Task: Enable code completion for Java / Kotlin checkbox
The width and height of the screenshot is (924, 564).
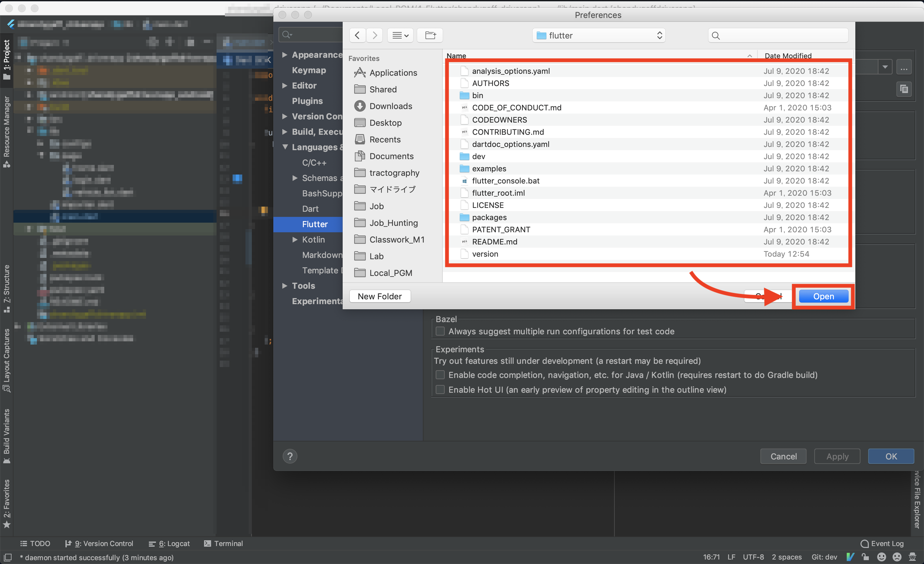Action: tap(440, 375)
